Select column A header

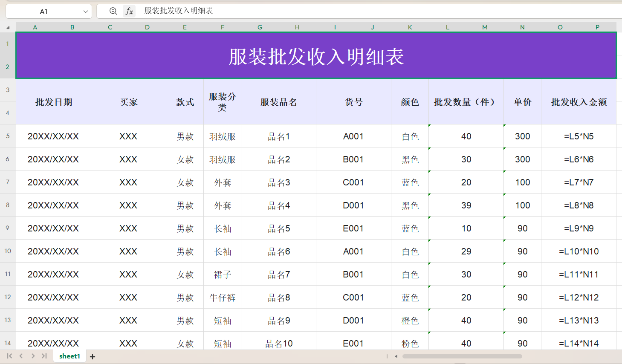[35, 27]
